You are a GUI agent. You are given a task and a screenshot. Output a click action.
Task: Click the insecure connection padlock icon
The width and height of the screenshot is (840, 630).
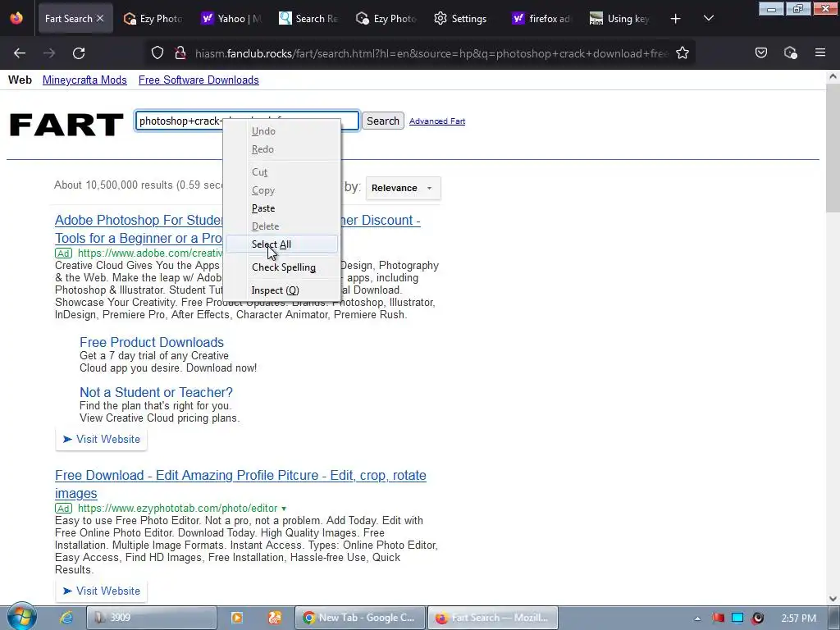[180, 53]
